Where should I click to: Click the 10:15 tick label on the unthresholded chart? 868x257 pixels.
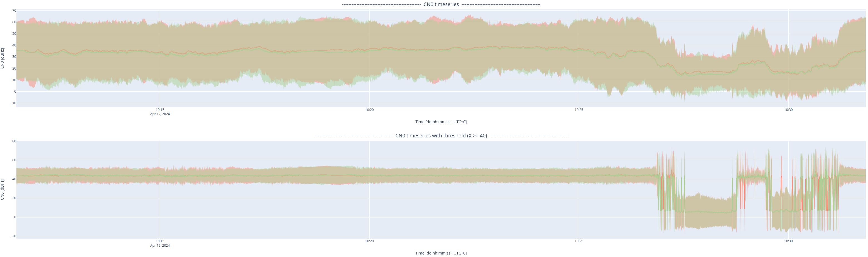tap(160, 110)
